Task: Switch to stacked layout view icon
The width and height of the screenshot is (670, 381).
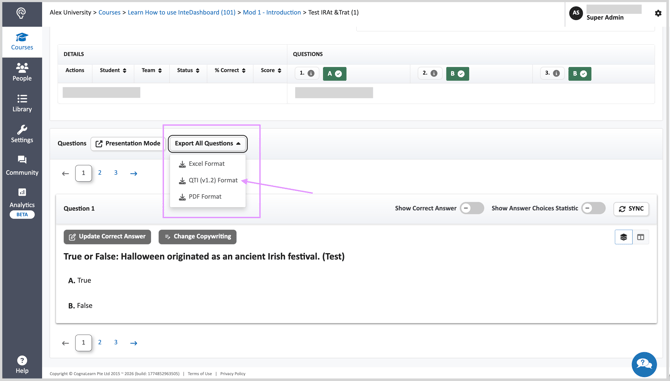Action: point(623,237)
